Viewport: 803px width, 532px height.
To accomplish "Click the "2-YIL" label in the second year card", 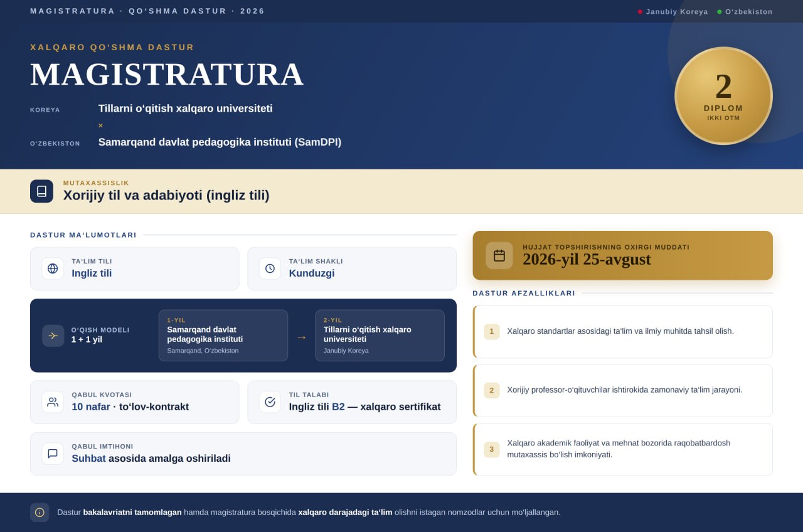I will tap(333, 320).
